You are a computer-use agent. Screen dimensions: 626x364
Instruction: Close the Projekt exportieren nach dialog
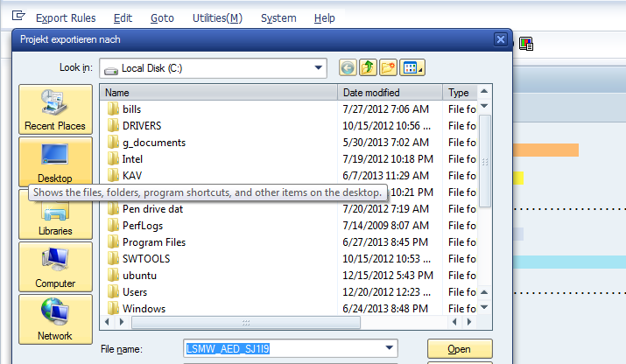click(x=501, y=39)
